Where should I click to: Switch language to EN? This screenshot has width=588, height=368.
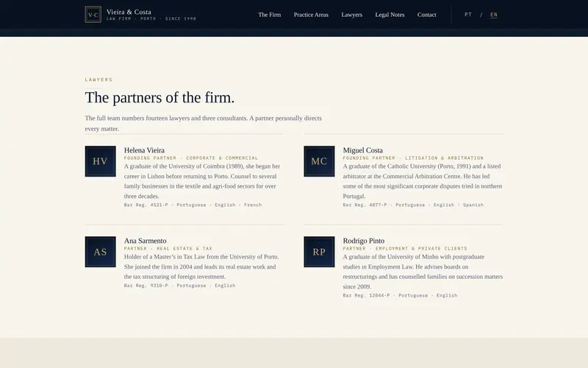tap(494, 15)
